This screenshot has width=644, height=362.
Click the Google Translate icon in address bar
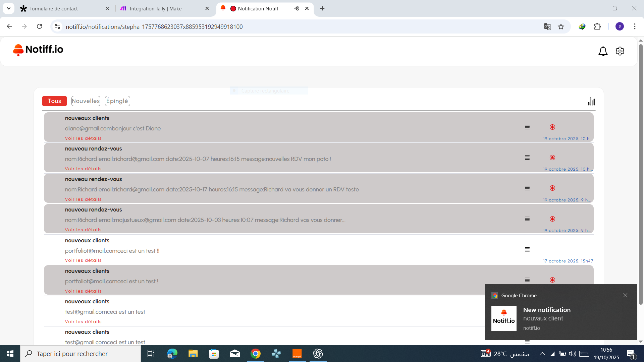(x=547, y=27)
